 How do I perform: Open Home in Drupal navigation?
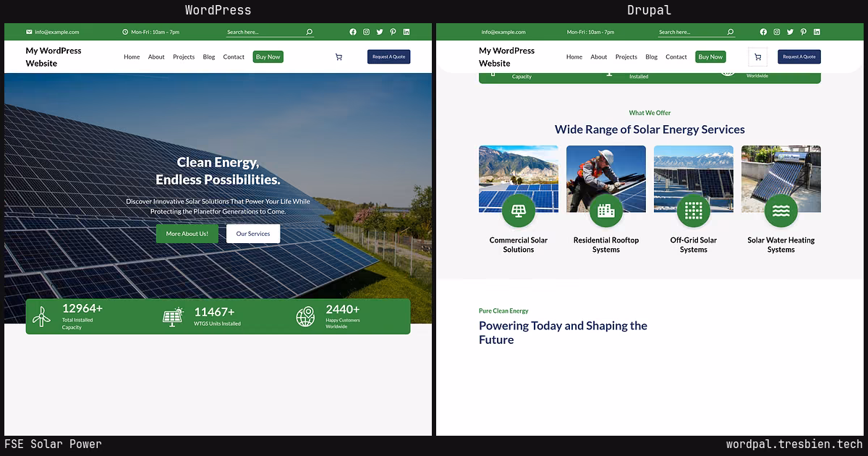click(574, 56)
